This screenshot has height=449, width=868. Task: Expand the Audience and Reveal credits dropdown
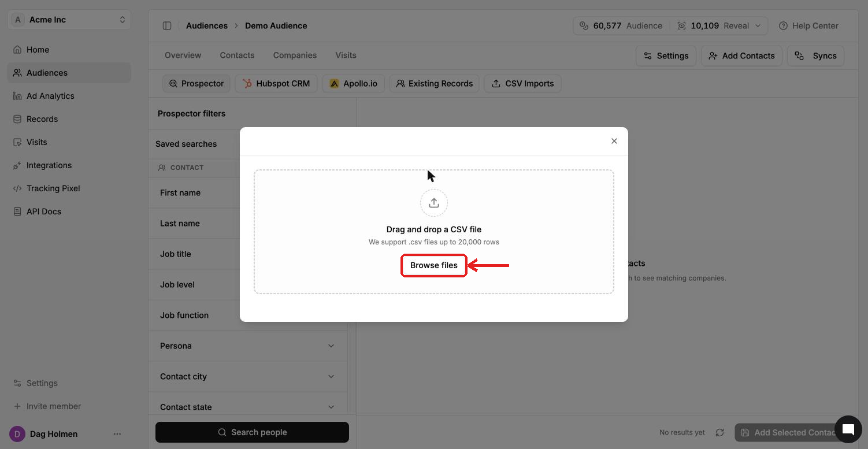tap(671, 26)
